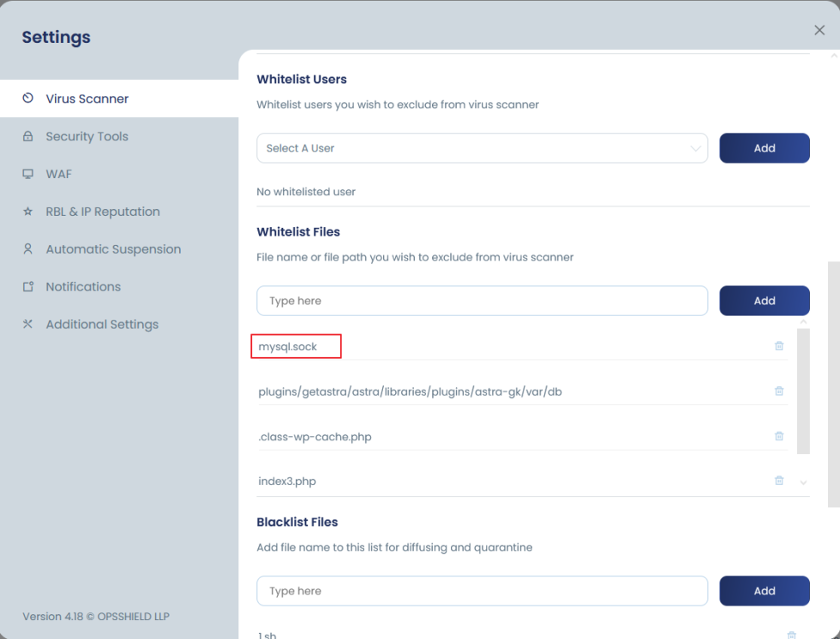
Task: Click the star icon for RBL & IP Reputation
Action: [x=29, y=212]
